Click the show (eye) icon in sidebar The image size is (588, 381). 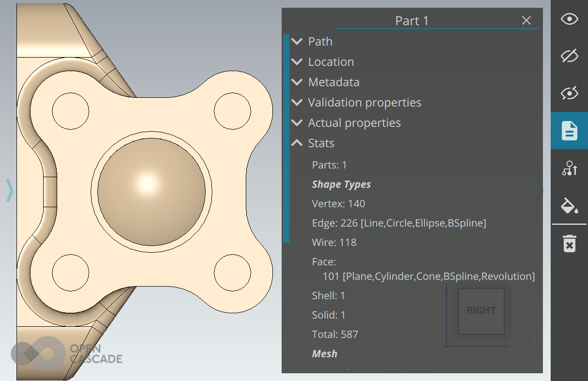pos(569,19)
